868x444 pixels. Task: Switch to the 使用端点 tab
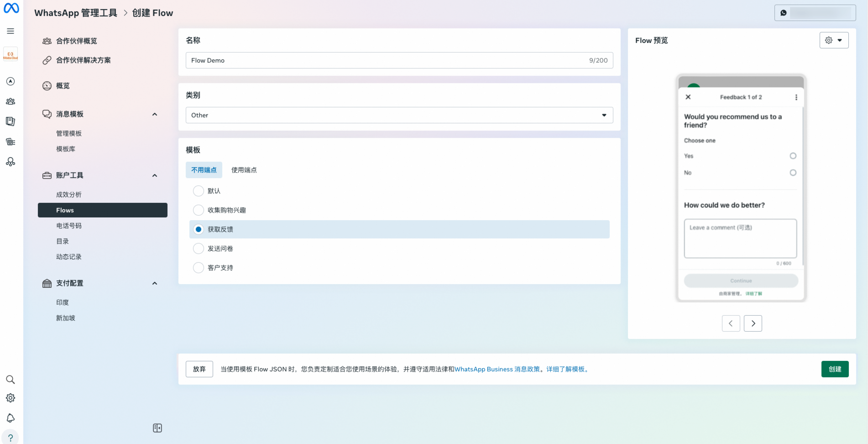tap(244, 170)
